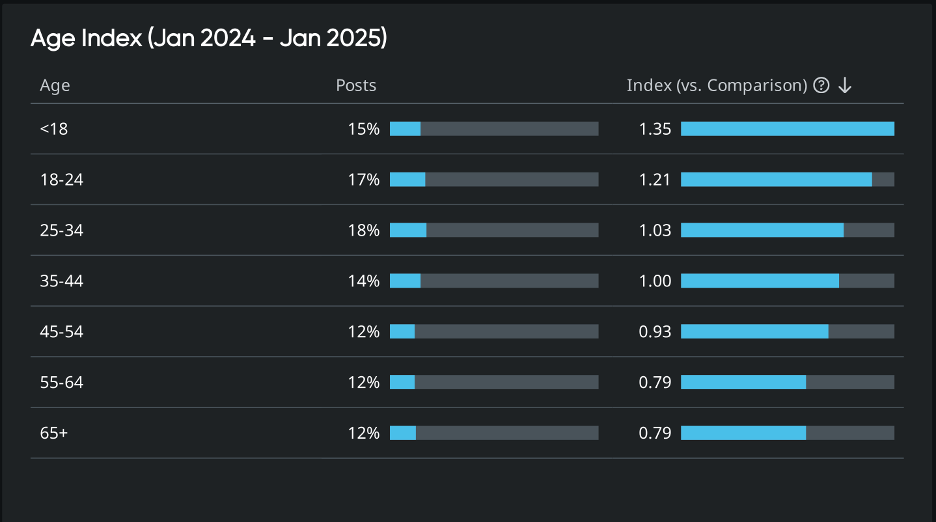Select the 25-34 age row label
The image size is (936, 522).
61,230
